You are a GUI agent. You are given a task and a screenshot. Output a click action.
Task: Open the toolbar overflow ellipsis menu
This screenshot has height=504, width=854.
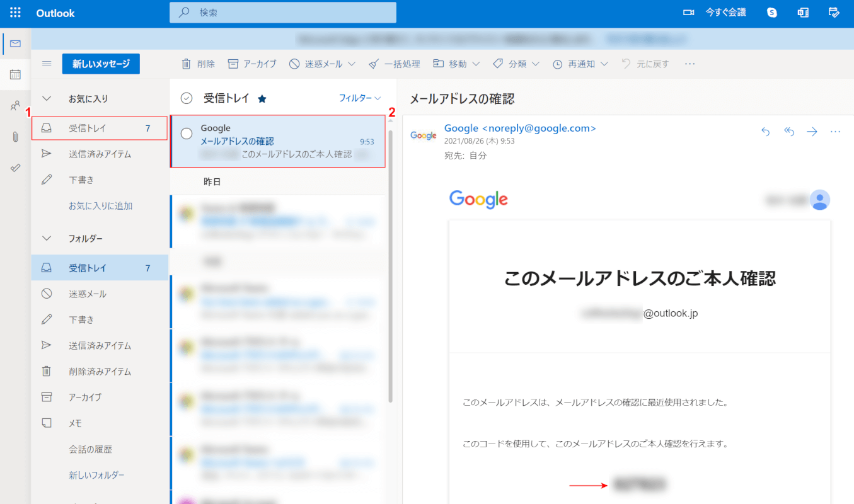click(x=690, y=64)
